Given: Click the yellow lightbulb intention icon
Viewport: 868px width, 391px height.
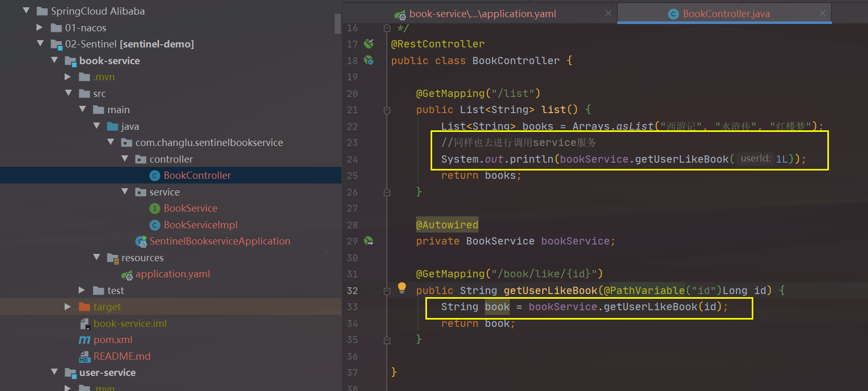Looking at the screenshot, I should (x=402, y=288).
